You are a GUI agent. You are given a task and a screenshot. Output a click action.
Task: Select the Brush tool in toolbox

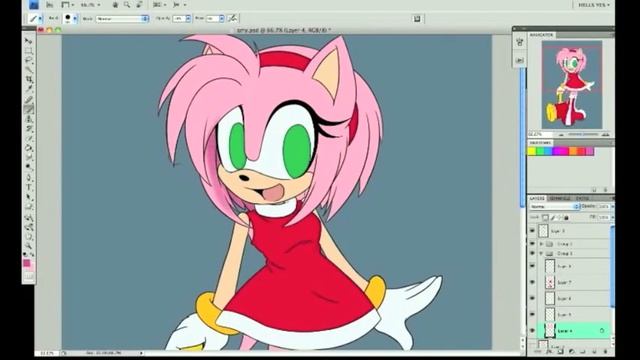tap(29, 109)
